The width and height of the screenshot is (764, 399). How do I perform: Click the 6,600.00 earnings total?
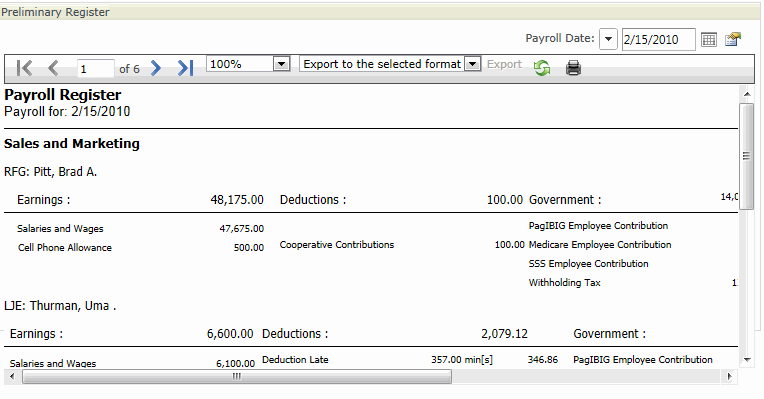point(230,334)
